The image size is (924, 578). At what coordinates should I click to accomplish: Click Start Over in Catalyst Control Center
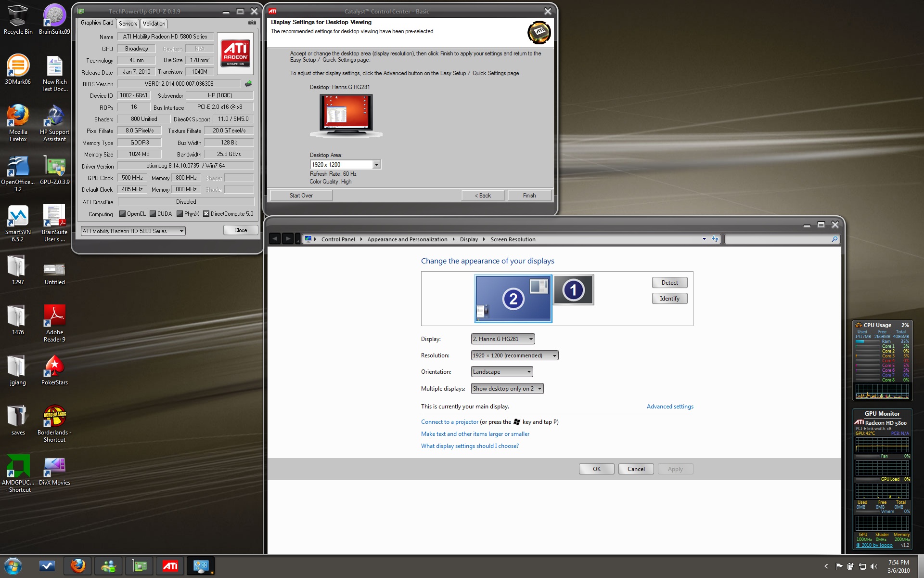301,196
